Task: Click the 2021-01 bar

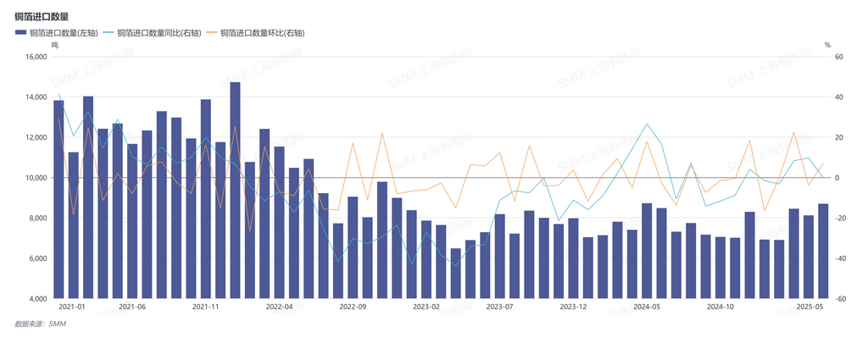Action: [58, 199]
